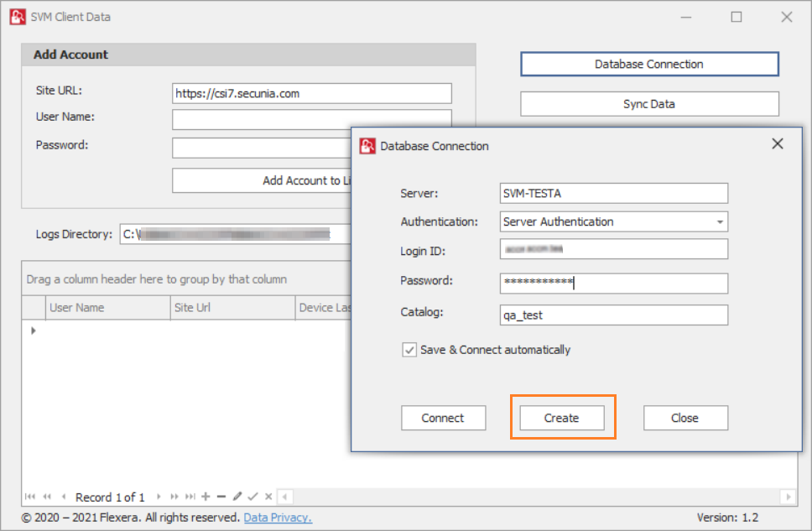
Task: Delete record using minus icon
Action: point(221,497)
